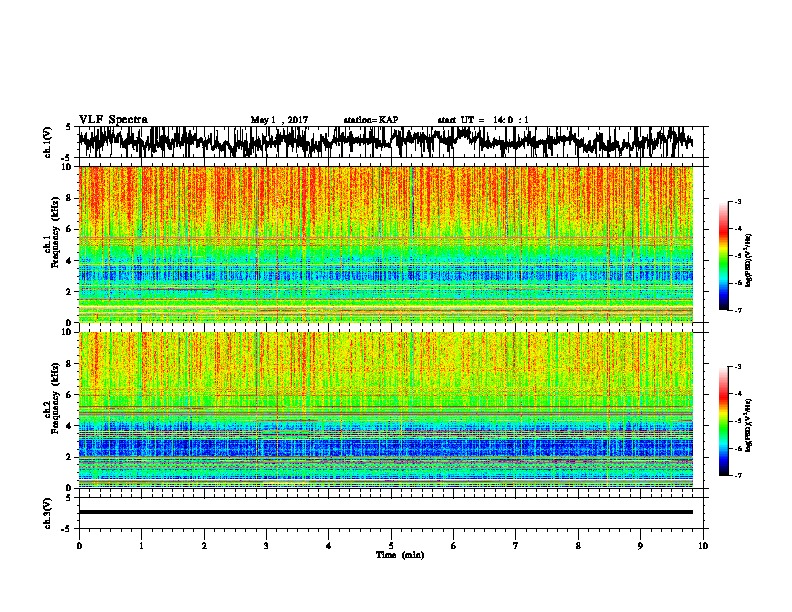The height and width of the screenshot is (612, 792).
Task: Click the "VLF Spectra" plot title
Action: (113, 119)
